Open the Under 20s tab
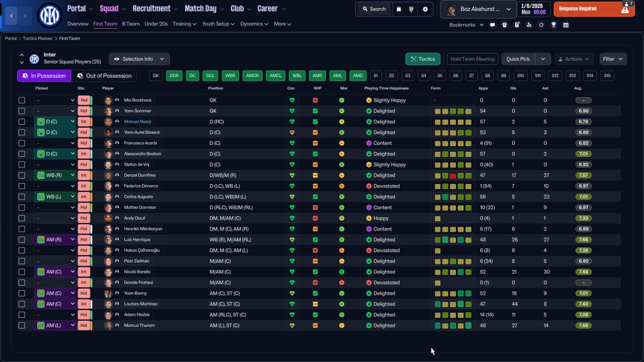Image resolution: width=644 pixels, height=362 pixels. (x=156, y=24)
